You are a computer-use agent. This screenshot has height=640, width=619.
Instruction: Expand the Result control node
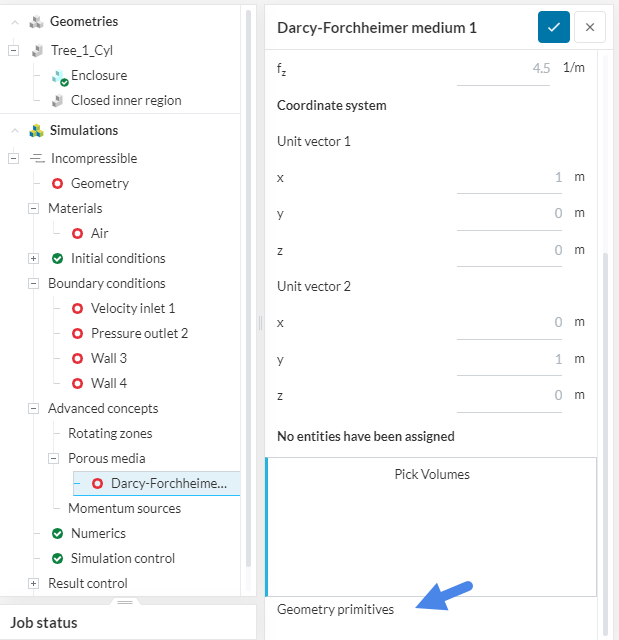tap(34, 584)
